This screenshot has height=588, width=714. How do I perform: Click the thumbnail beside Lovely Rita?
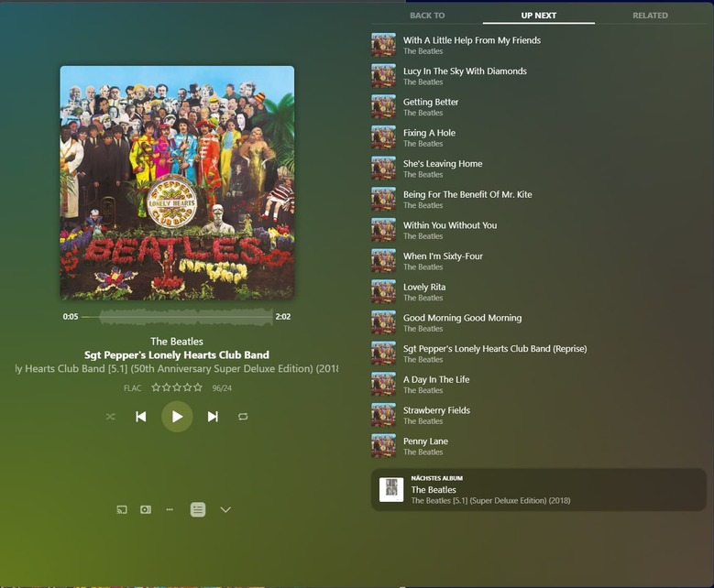coord(383,292)
